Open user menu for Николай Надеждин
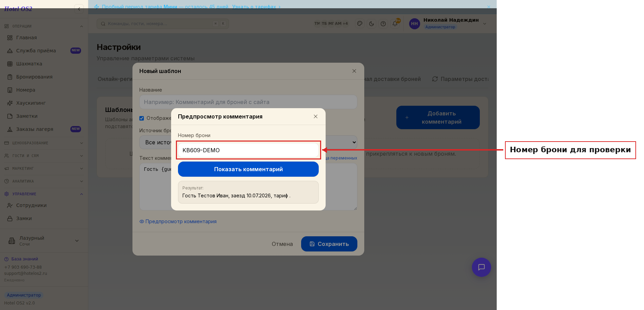The height and width of the screenshot is (310, 644). [448, 23]
